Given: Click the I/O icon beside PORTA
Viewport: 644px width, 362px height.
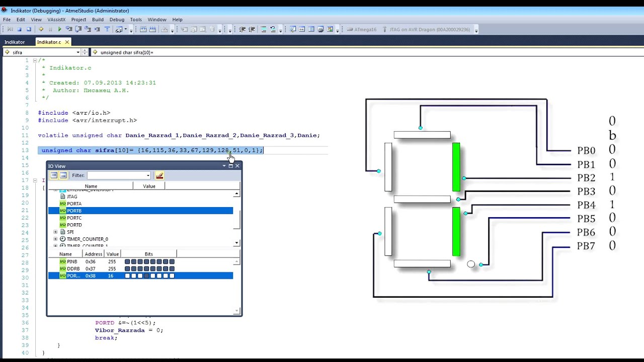Looking at the screenshot, I should tap(63, 204).
